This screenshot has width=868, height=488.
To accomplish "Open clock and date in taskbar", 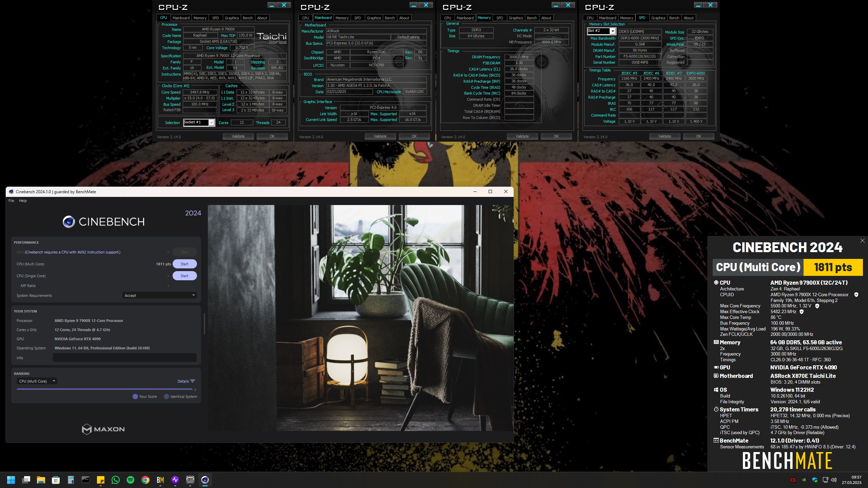I will click(851, 480).
